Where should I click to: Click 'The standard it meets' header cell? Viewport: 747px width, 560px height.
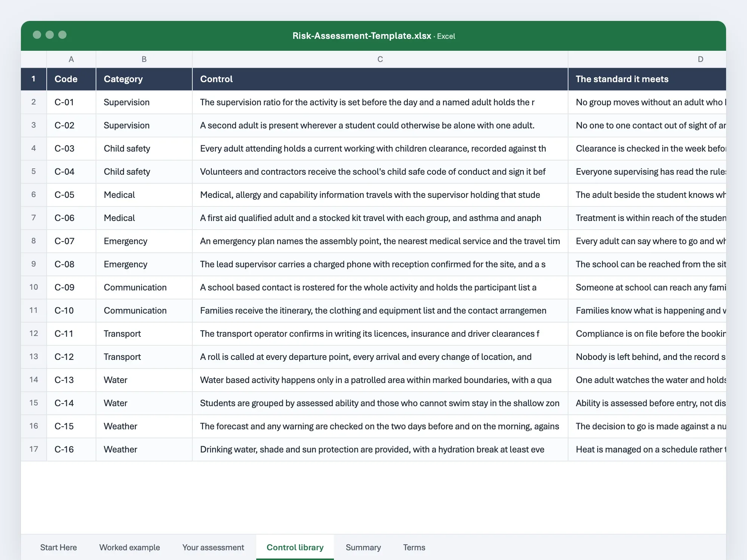point(647,79)
